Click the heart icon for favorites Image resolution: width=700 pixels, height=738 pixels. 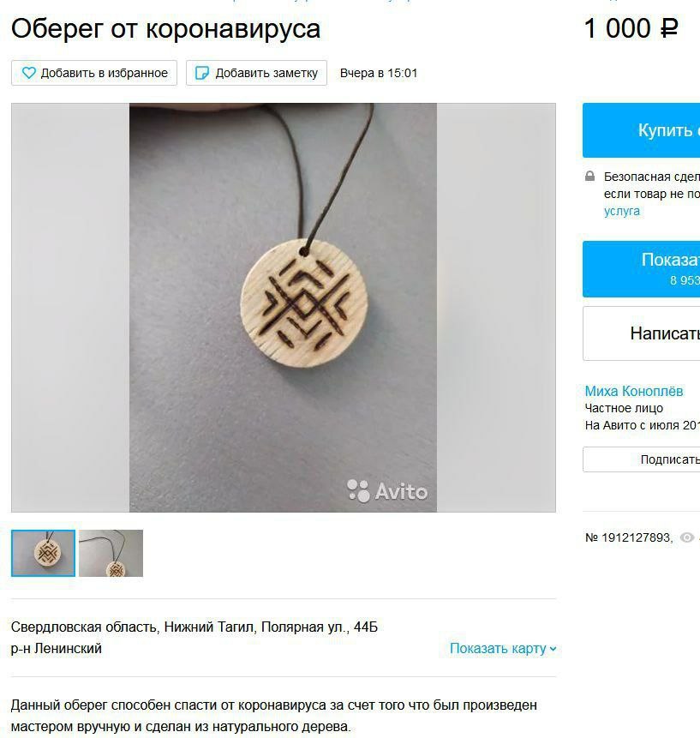(x=29, y=73)
